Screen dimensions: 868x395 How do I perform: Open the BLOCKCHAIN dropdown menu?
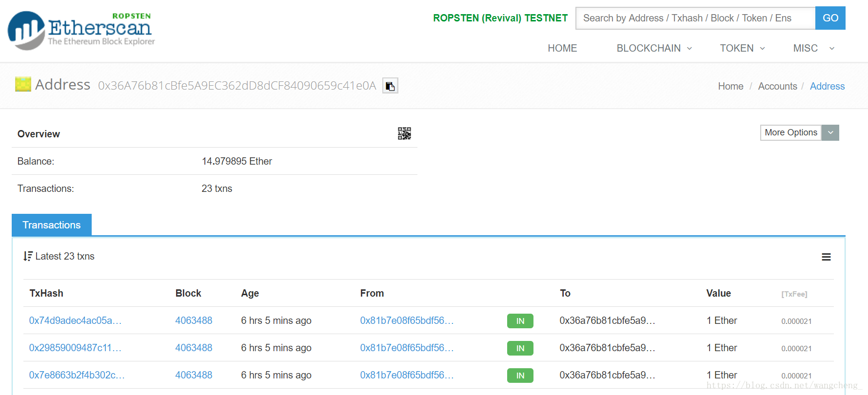point(654,48)
